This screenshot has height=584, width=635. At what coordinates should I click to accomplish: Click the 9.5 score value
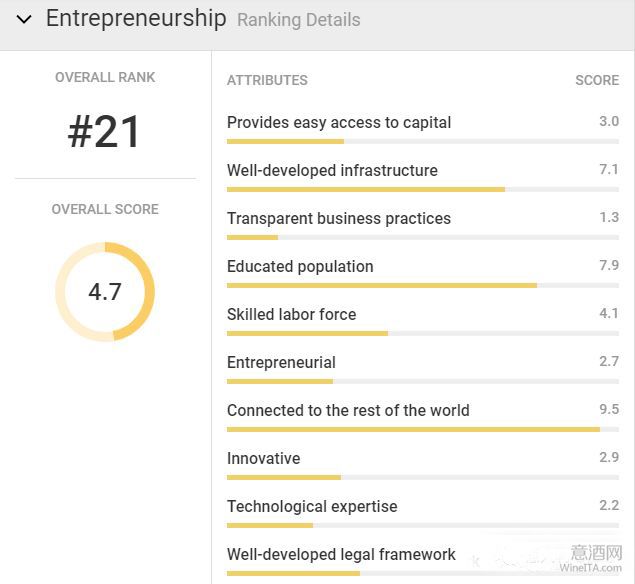(x=609, y=409)
